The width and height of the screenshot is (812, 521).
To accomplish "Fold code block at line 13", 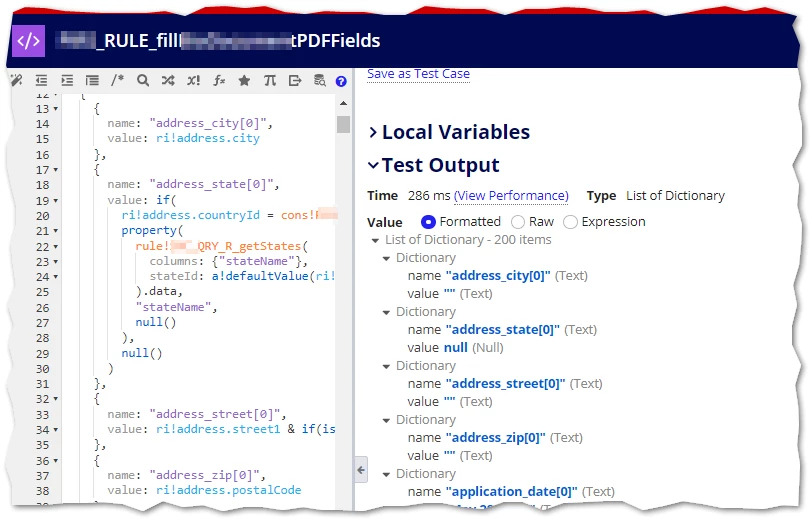I will tap(55, 109).
